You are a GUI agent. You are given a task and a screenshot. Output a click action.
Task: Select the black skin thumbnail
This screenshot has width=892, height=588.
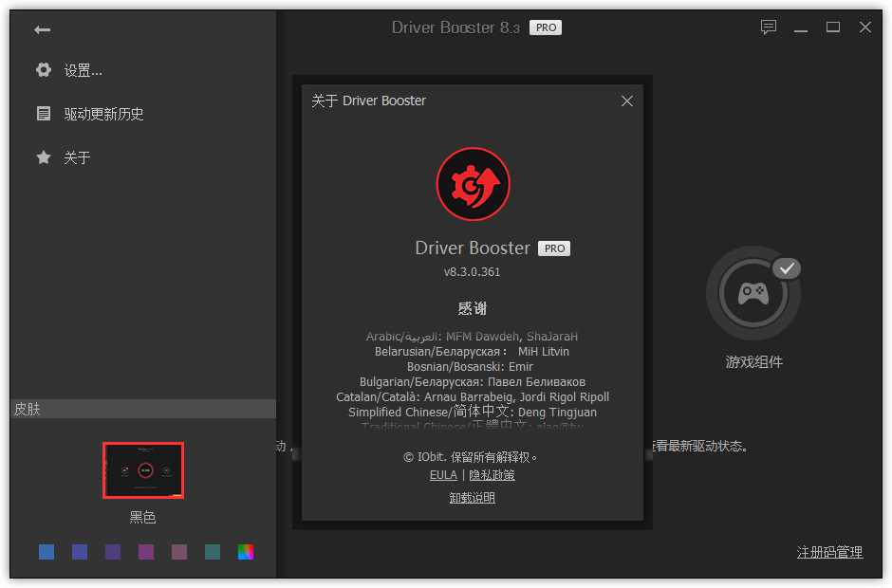143,470
